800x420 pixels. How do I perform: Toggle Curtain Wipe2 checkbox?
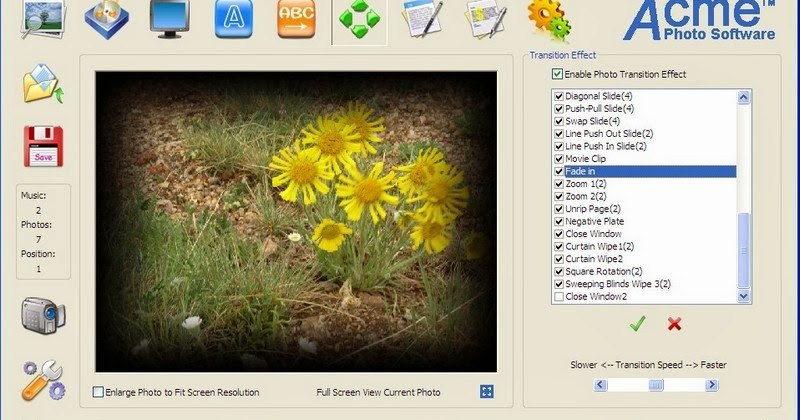click(x=559, y=259)
